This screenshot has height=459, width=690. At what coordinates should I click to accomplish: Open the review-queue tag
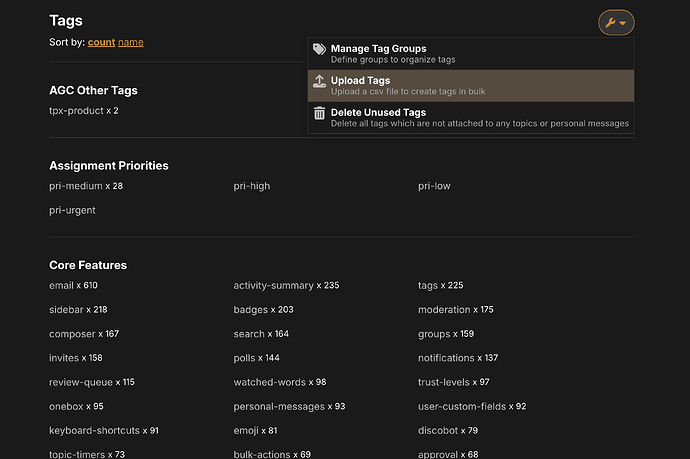(x=81, y=382)
